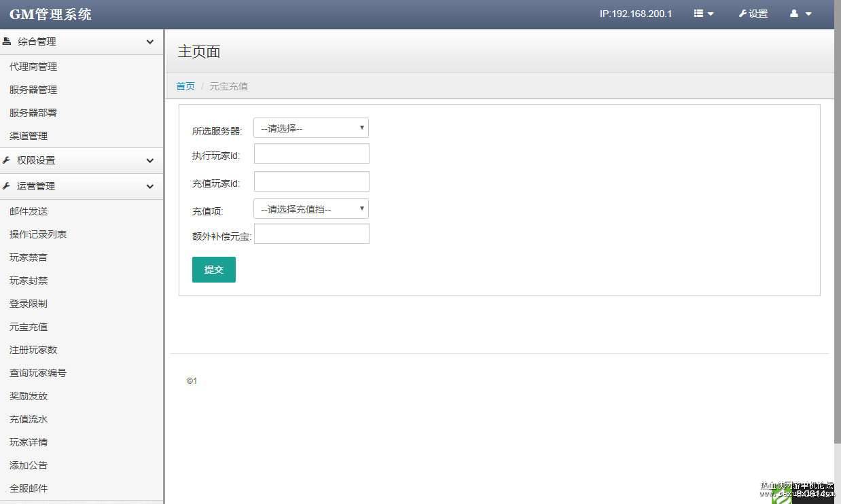Select 添加公告 menu item

29,465
